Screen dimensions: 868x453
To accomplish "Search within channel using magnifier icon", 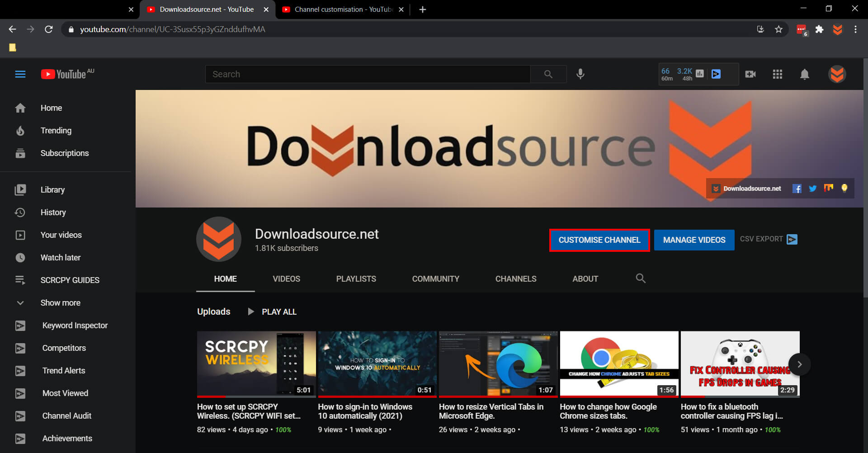I will pyautogui.click(x=641, y=278).
